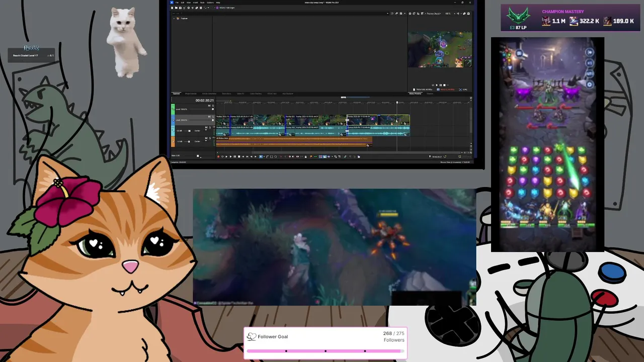The height and width of the screenshot is (362, 644).
Task: Mute the second (blue) video track
Action: click(x=209, y=117)
